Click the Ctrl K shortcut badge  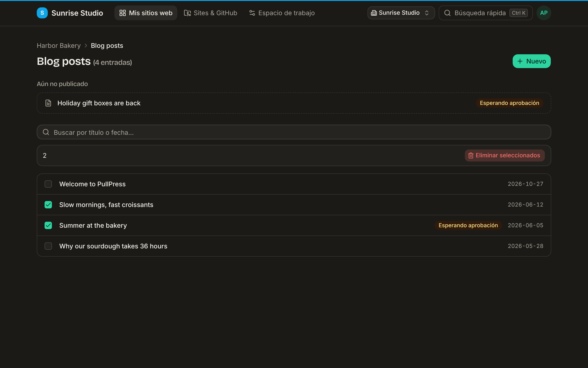pos(518,13)
